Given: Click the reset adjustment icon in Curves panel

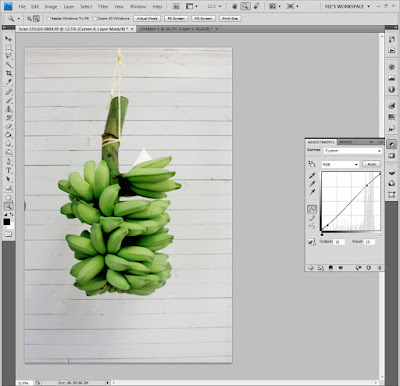Looking at the screenshot, I should 369,268.
